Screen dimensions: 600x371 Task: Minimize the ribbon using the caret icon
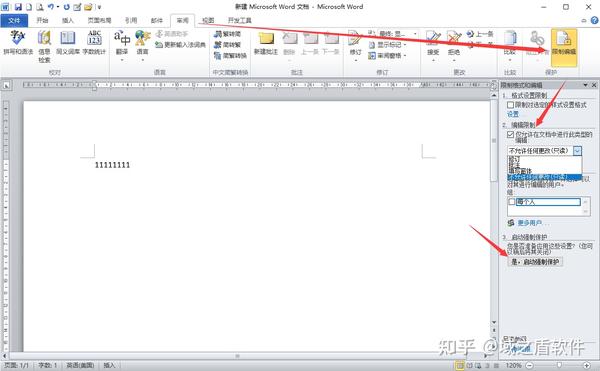tap(584, 21)
